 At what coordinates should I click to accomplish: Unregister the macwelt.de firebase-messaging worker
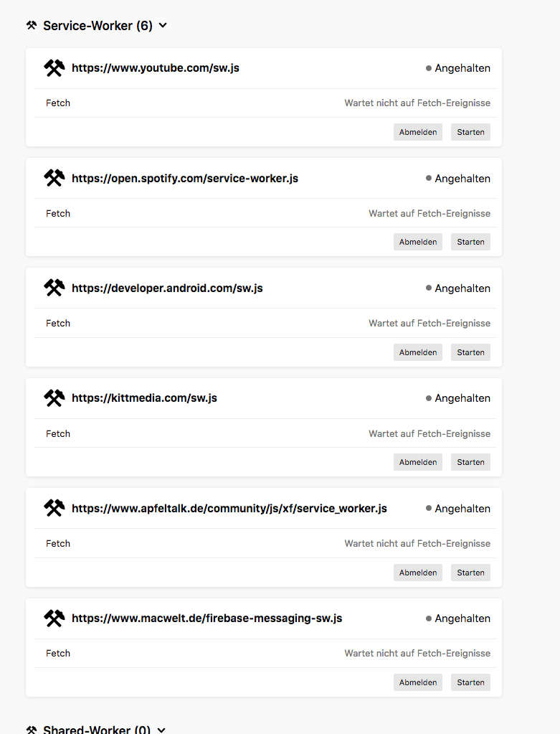coord(418,682)
